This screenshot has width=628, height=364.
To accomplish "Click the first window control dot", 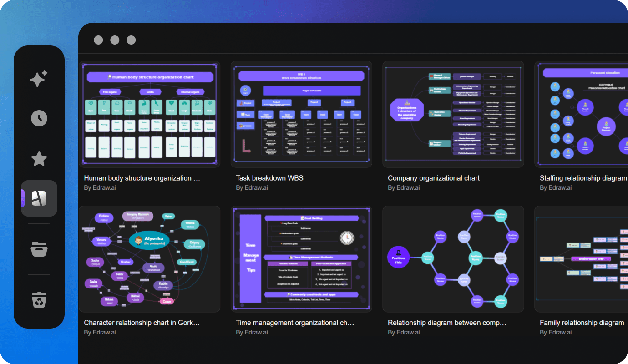I will [98, 40].
